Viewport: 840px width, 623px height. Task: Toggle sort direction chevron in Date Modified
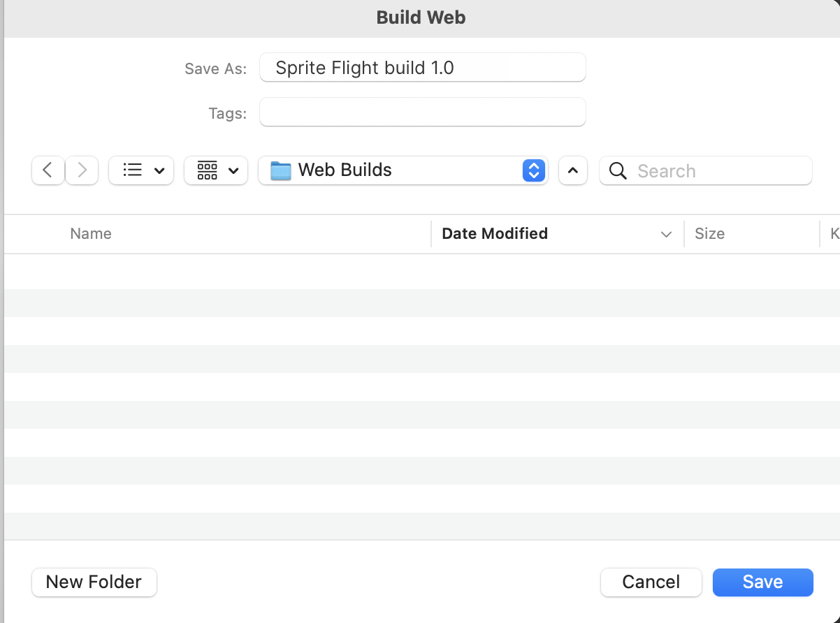666,234
